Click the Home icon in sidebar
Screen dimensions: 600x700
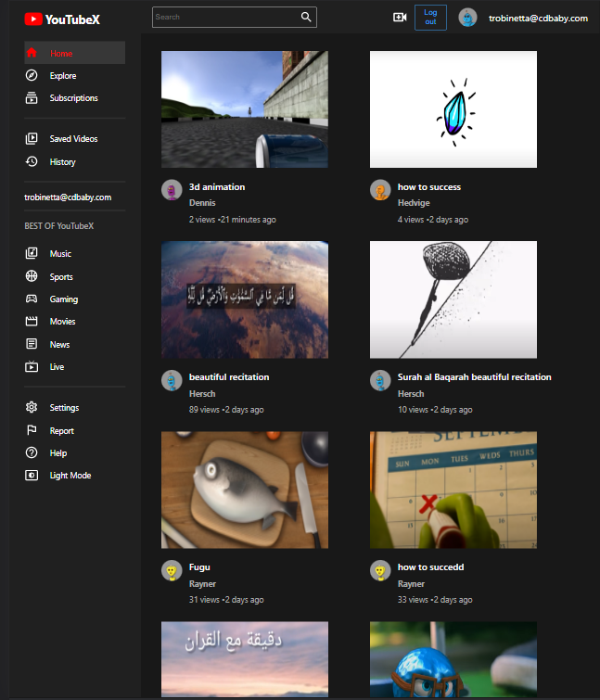tap(32, 53)
